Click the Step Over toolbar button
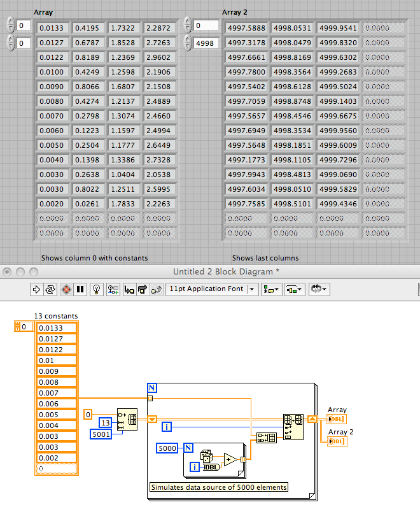Screen dimensions: 420x507 tap(143, 289)
